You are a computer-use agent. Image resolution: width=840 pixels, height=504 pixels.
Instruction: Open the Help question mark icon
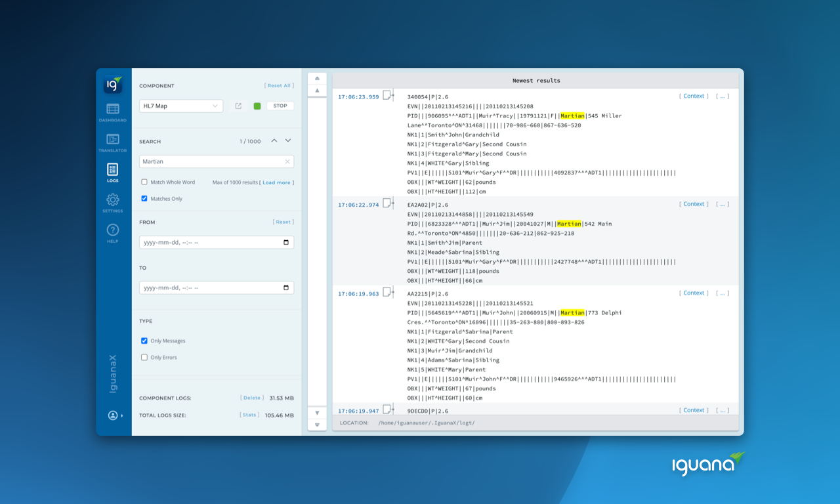pyautogui.click(x=113, y=233)
